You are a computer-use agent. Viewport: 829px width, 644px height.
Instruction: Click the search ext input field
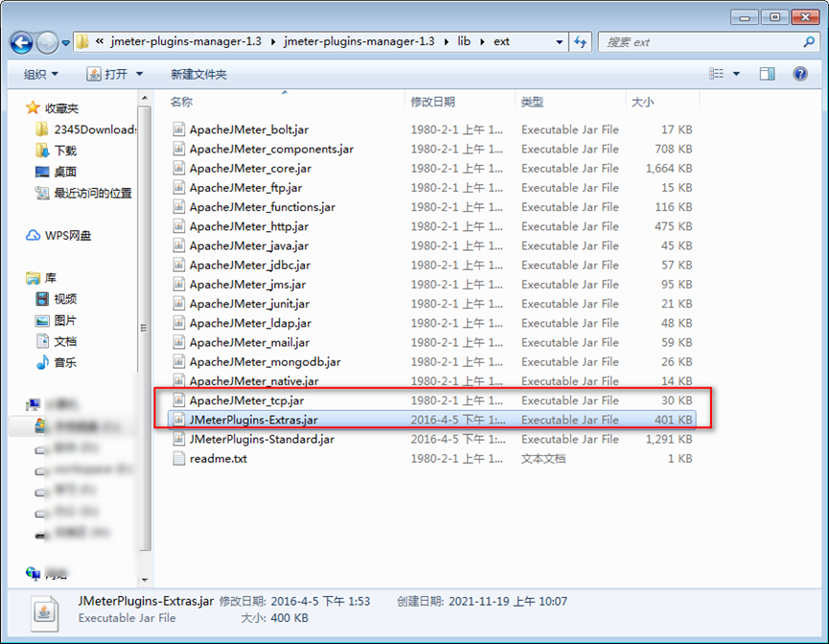click(x=701, y=42)
